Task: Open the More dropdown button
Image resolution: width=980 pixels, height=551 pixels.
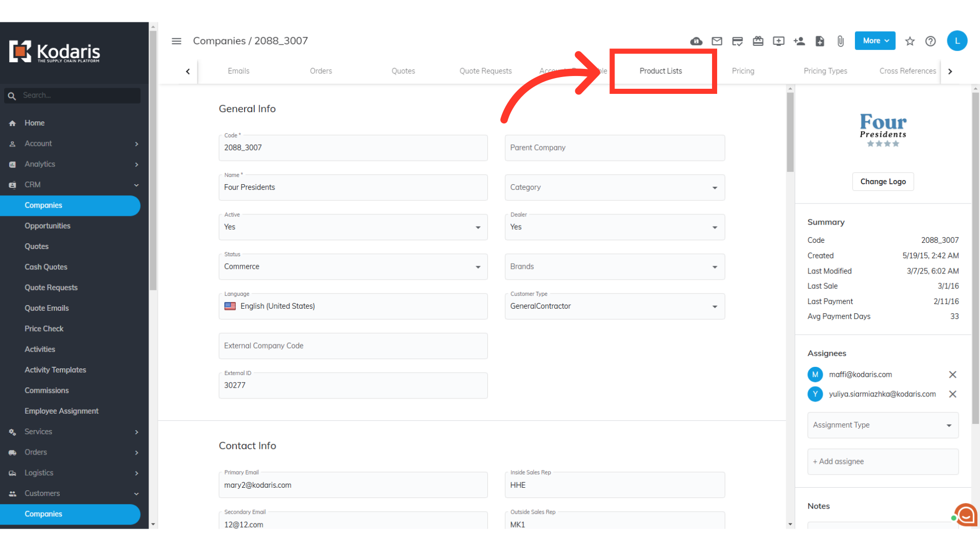Action: (x=875, y=41)
